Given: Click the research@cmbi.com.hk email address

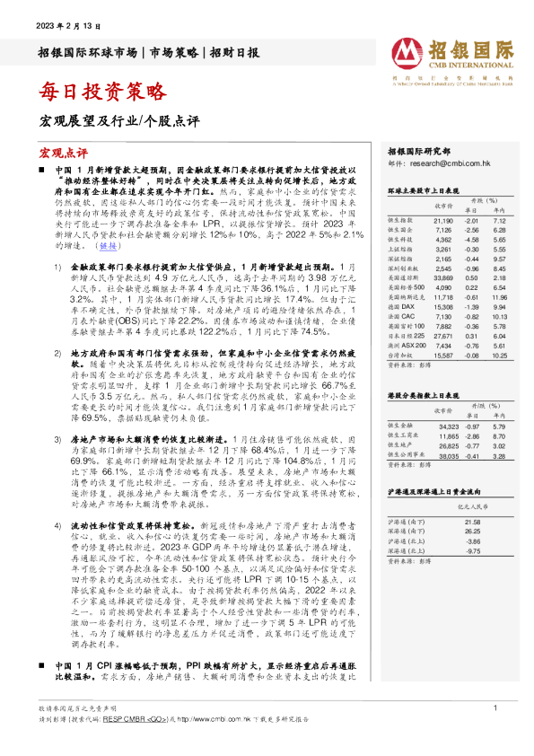Looking at the screenshot, I should click(x=450, y=163).
